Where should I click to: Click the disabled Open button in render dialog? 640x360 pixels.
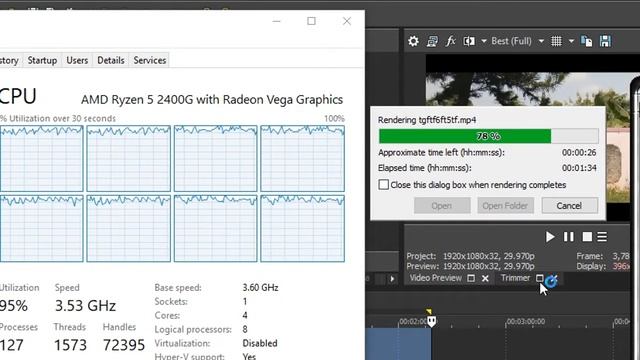point(442,206)
